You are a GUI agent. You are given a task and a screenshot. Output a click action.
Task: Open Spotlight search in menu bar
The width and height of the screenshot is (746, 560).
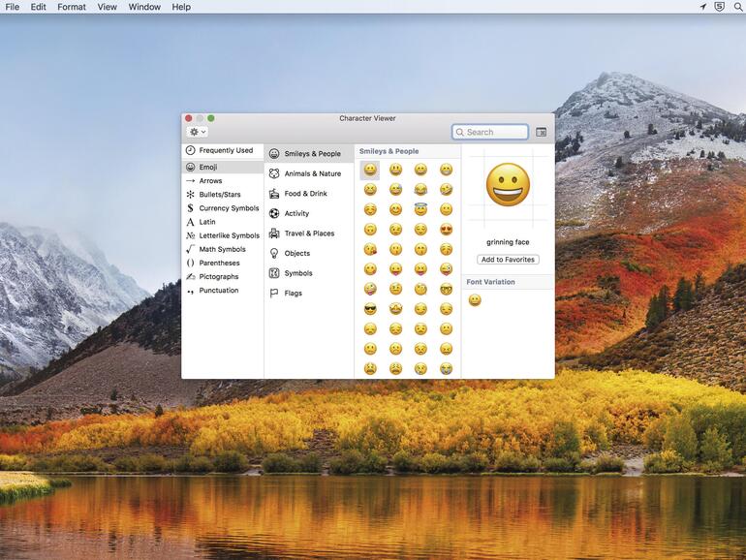(x=738, y=7)
